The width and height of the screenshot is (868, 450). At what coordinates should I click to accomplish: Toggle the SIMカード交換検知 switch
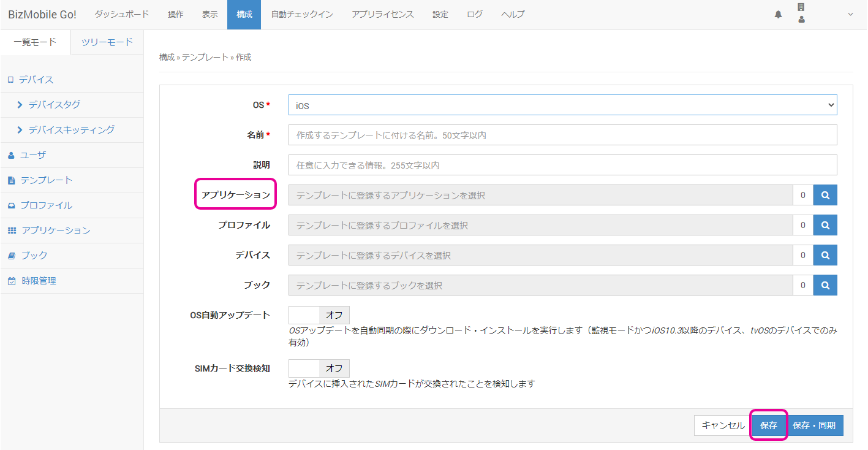[x=319, y=368]
